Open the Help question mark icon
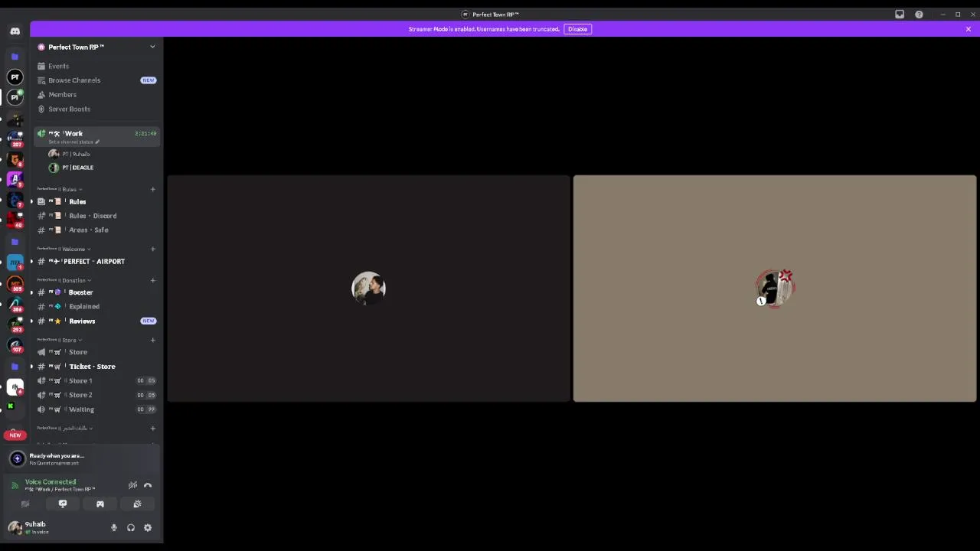980x551 pixels. pyautogui.click(x=919, y=15)
